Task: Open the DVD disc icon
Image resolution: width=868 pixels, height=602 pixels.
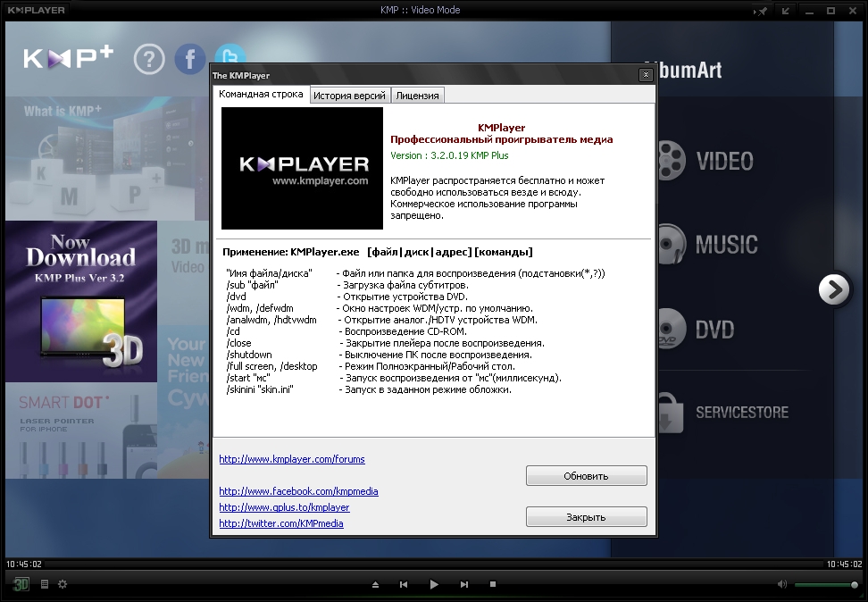Action: pyautogui.click(x=672, y=329)
